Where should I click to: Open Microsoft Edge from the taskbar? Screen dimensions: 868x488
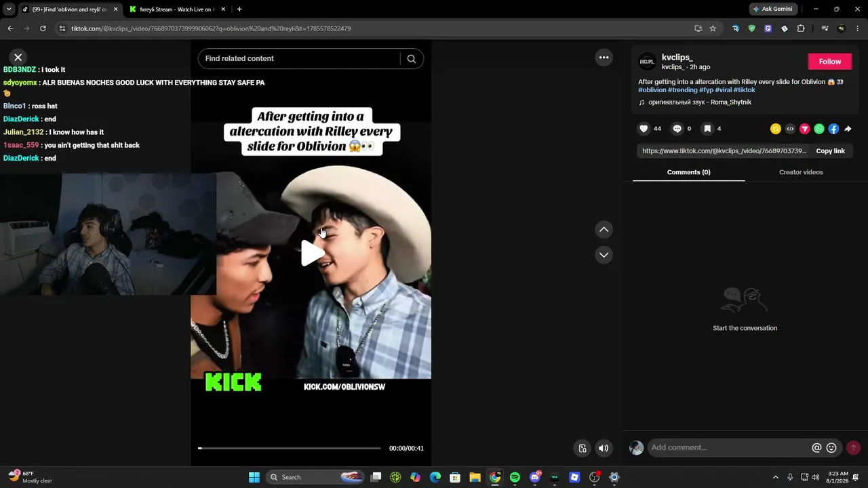pyautogui.click(x=435, y=477)
